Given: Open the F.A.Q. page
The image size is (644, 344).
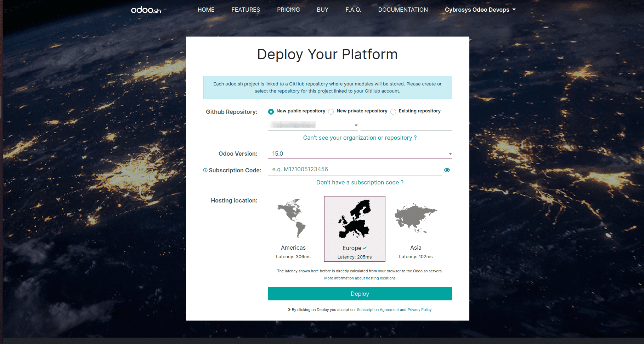Looking at the screenshot, I should coord(353,10).
